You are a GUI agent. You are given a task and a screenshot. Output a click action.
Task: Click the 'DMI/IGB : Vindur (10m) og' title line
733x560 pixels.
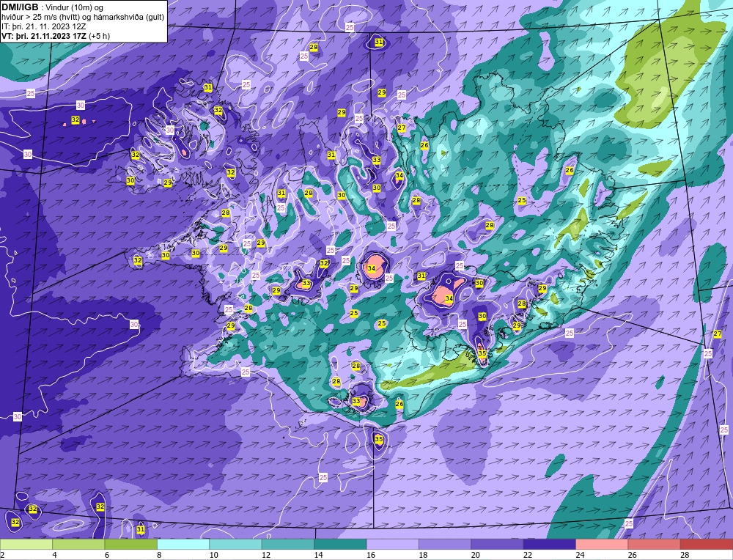52,7
